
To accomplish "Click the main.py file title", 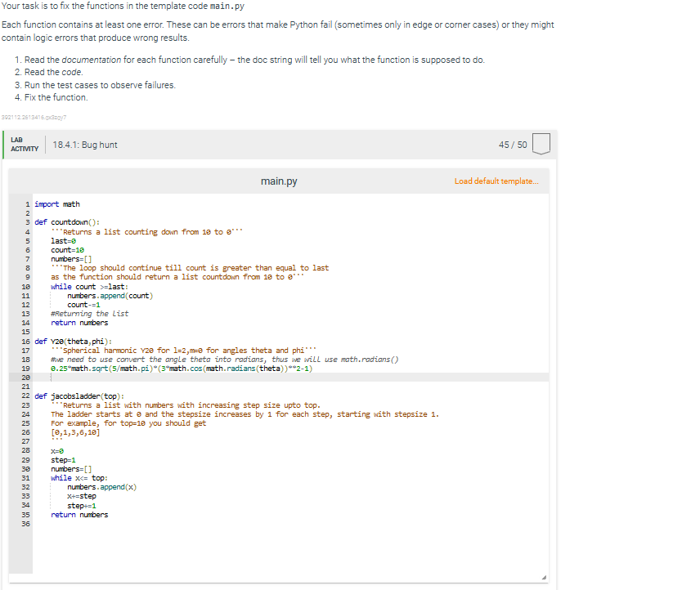I will click(279, 181).
